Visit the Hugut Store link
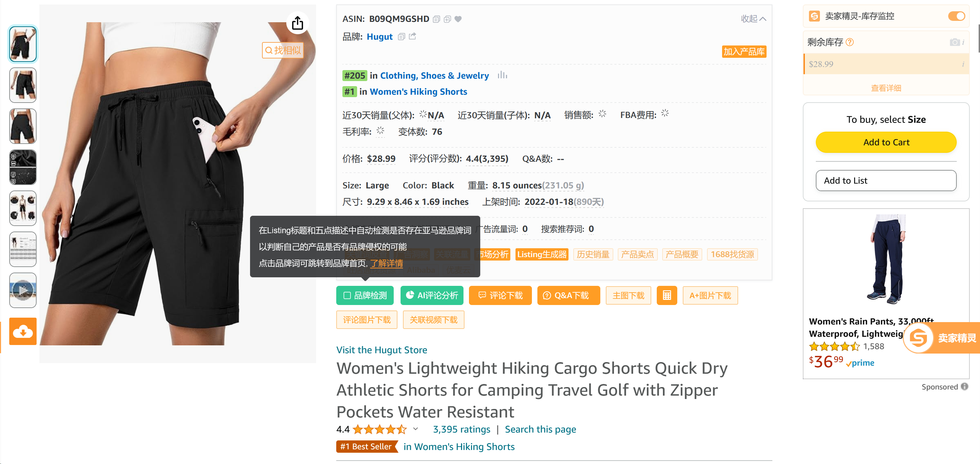The width and height of the screenshot is (980, 464). coord(382,349)
